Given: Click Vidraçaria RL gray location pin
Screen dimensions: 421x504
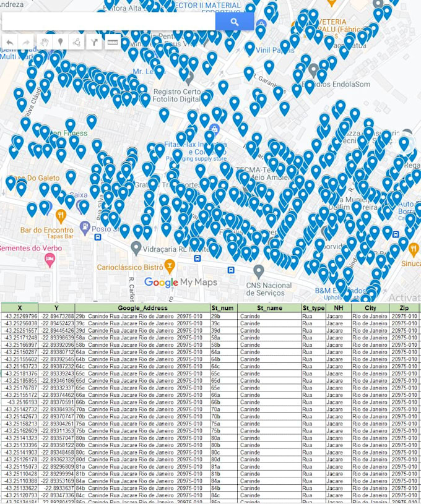Looking at the screenshot, I should click(136, 248).
